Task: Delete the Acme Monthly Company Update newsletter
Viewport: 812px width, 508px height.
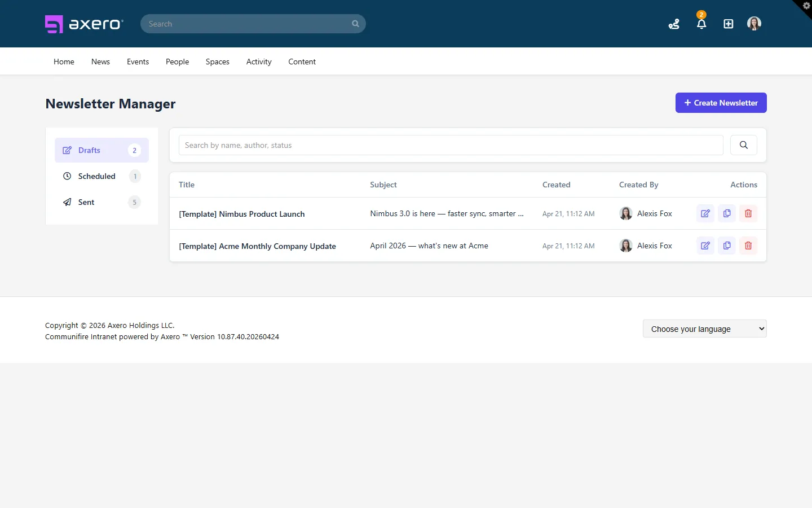Action: pyautogui.click(x=748, y=246)
